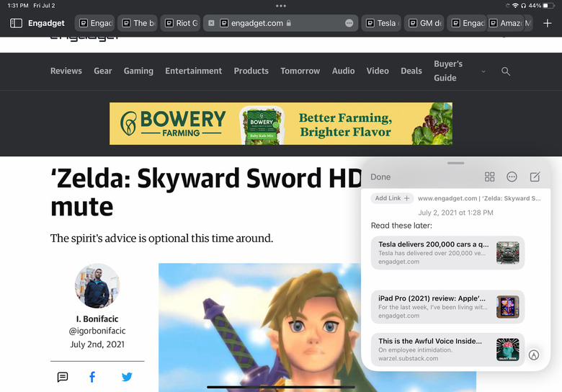562x392 pixels.
Task: Open Quick Note notes grid view icon
Action: (490, 177)
